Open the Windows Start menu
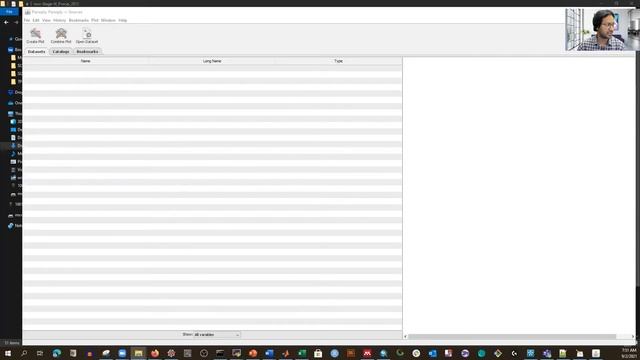The width and height of the screenshot is (640, 360). pos(8,353)
